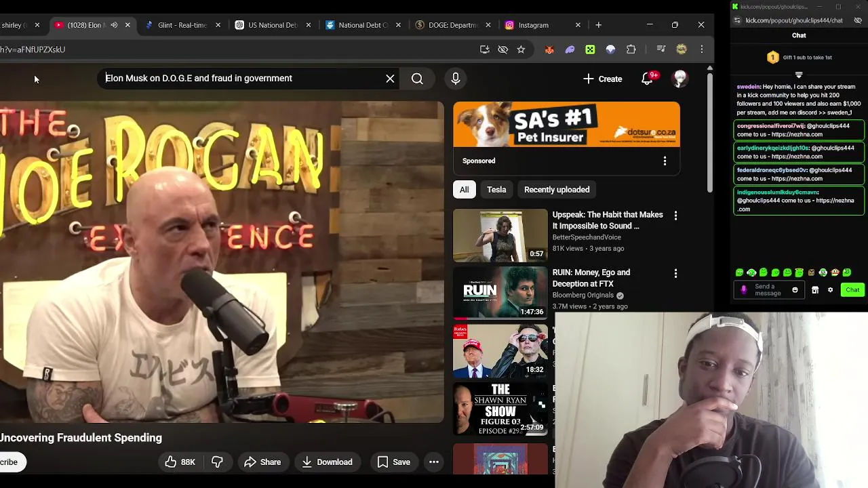This screenshot has height=488, width=868.
Task: Click the YouTube search magnifier button
Action: click(x=417, y=79)
